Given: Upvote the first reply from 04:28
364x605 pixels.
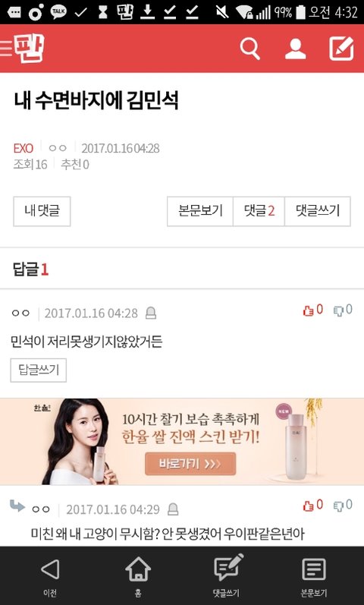Looking at the screenshot, I should (312, 310).
